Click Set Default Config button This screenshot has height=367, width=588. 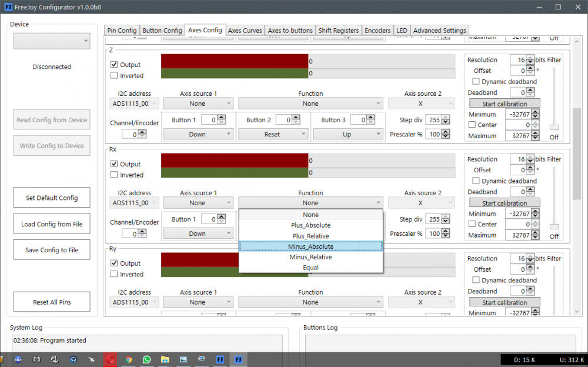point(52,198)
